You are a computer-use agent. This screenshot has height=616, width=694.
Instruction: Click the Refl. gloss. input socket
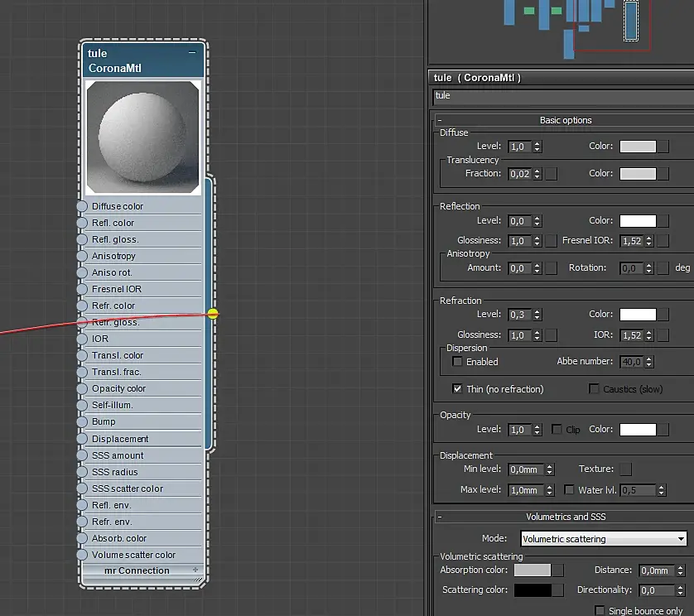click(x=82, y=239)
